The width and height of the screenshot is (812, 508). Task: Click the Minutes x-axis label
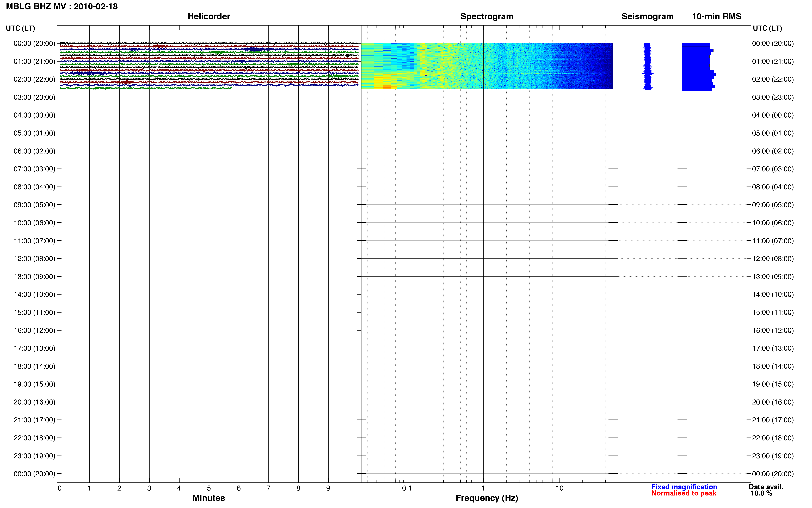pyautogui.click(x=208, y=498)
